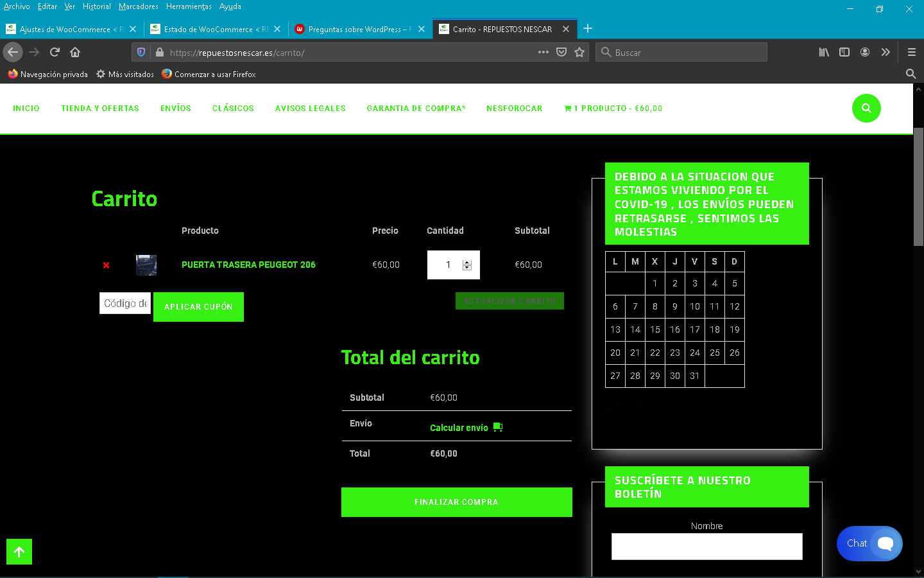This screenshot has height=578, width=924.
Task: Open page actions three-dot menu
Action: 543,52
